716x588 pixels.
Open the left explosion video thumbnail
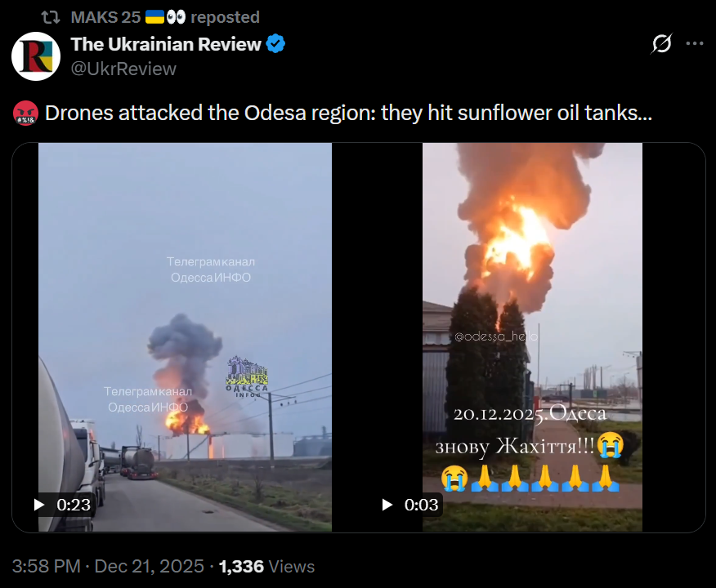[x=185, y=337]
